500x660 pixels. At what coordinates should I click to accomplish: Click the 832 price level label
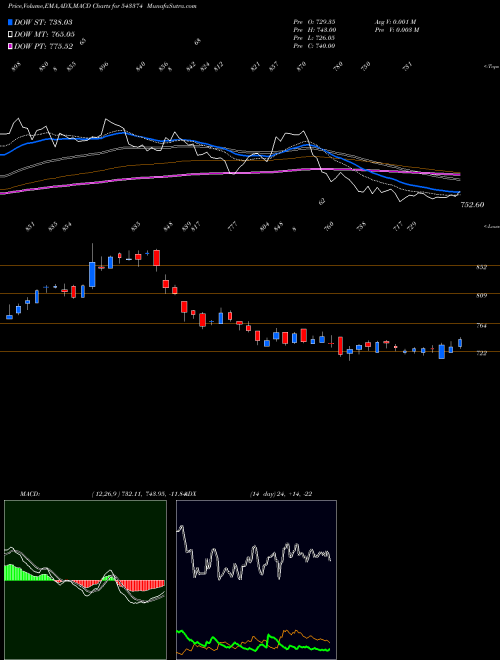pyautogui.click(x=482, y=267)
